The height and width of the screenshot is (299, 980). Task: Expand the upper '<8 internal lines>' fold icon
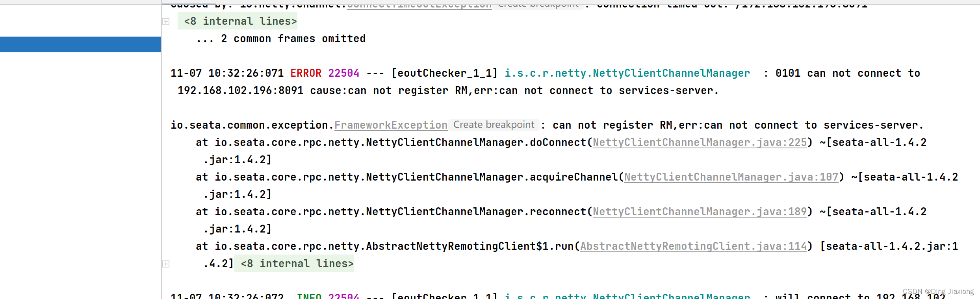coord(166,22)
